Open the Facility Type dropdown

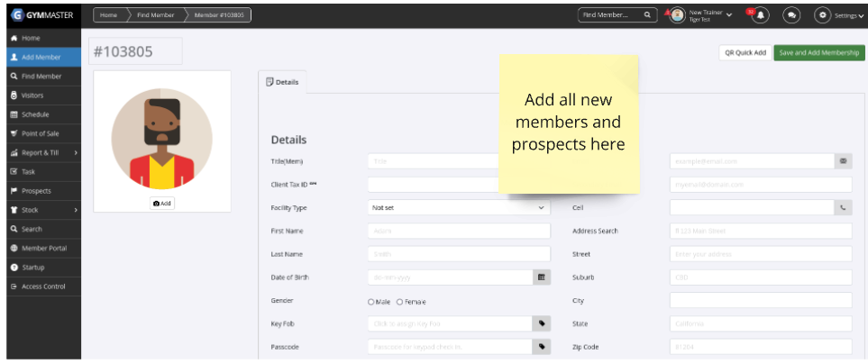(458, 207)
